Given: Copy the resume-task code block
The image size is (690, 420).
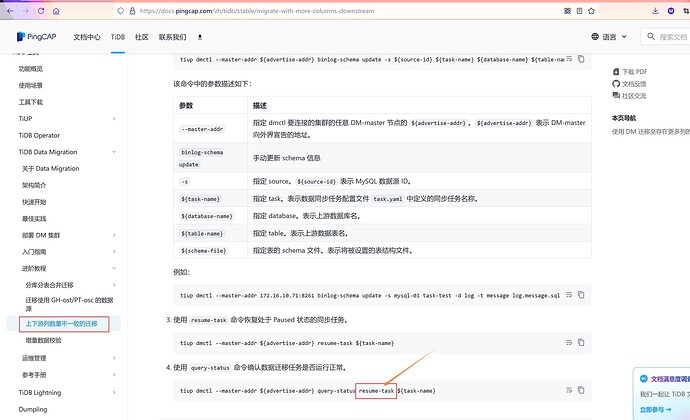Looking at the screenshot, I should click(581, 343).
